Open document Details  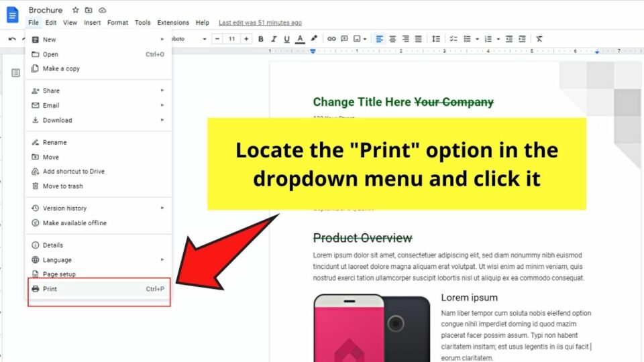[99, 245]
